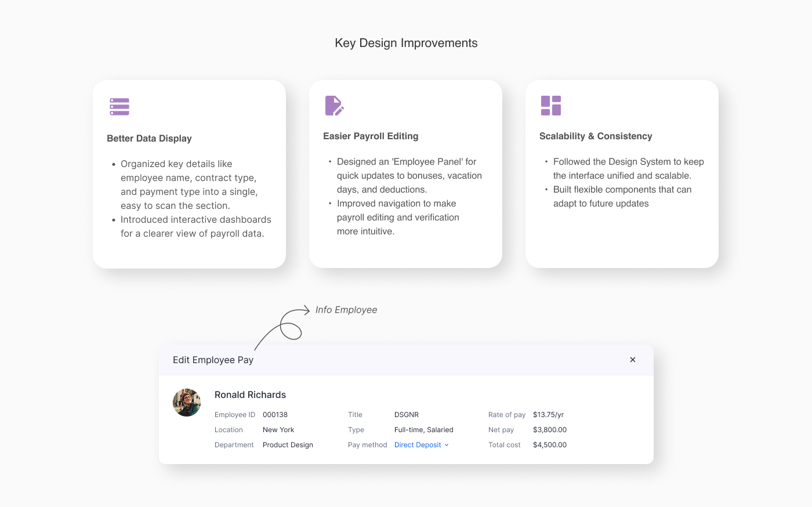Close the Edit Employee Pay panel

[633, 360]
